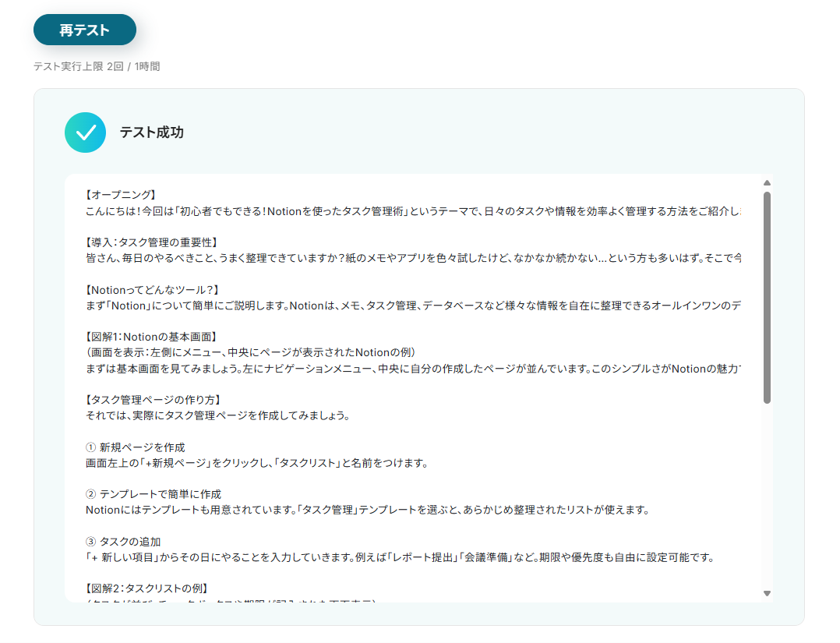This screenshot has width=840, height=643.
Task: Click the ③ タスクの追加 line
Action: pos(123,542)
